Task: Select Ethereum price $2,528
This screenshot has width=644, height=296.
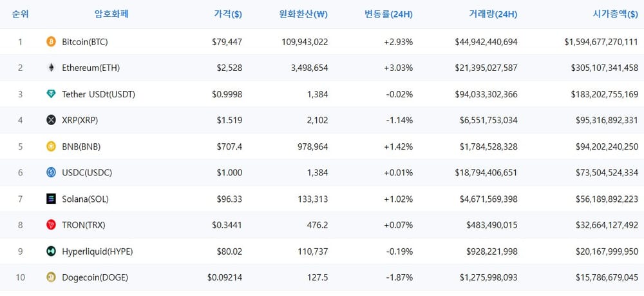Action: [x=230, y=68]
